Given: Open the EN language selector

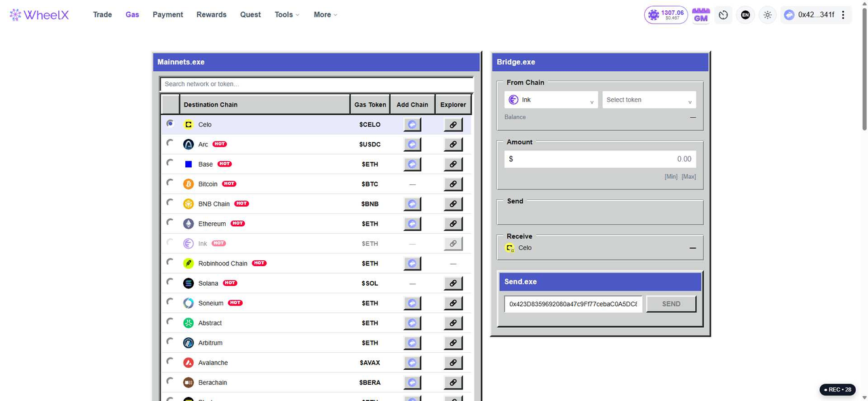Looking at the screenshot, I should click(x=745, y=15).
